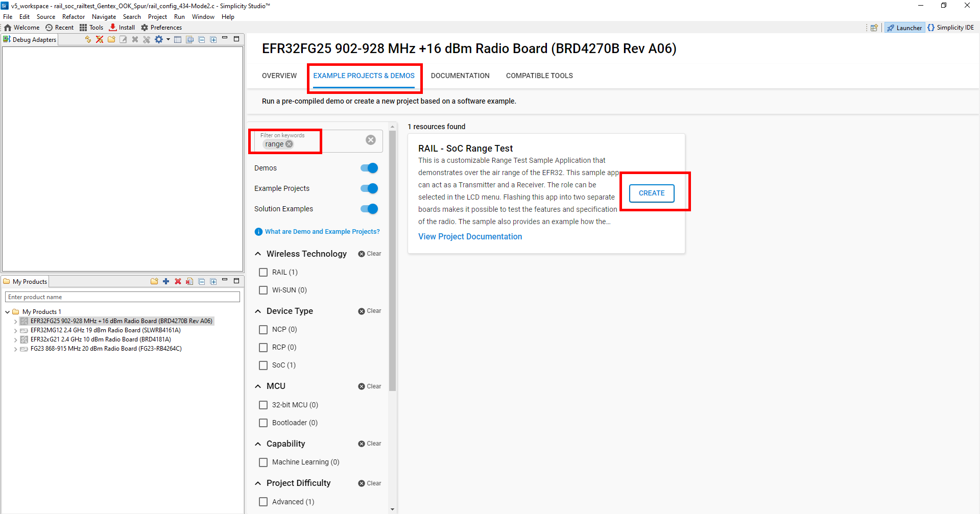
Task: Expand the EFR32MG12 2.4 GHz board node
Action: point(15,331)
